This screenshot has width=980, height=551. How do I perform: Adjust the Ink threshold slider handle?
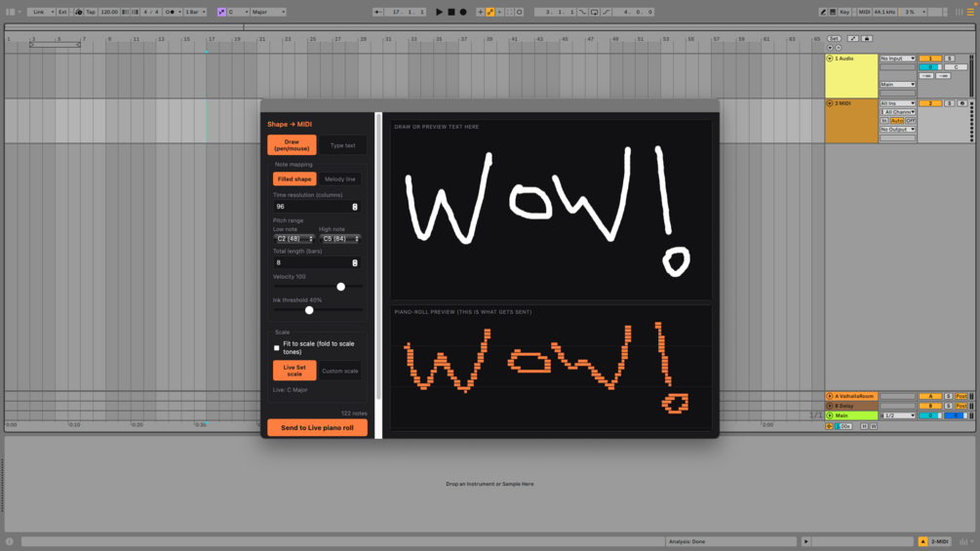[x=309, y=310]
